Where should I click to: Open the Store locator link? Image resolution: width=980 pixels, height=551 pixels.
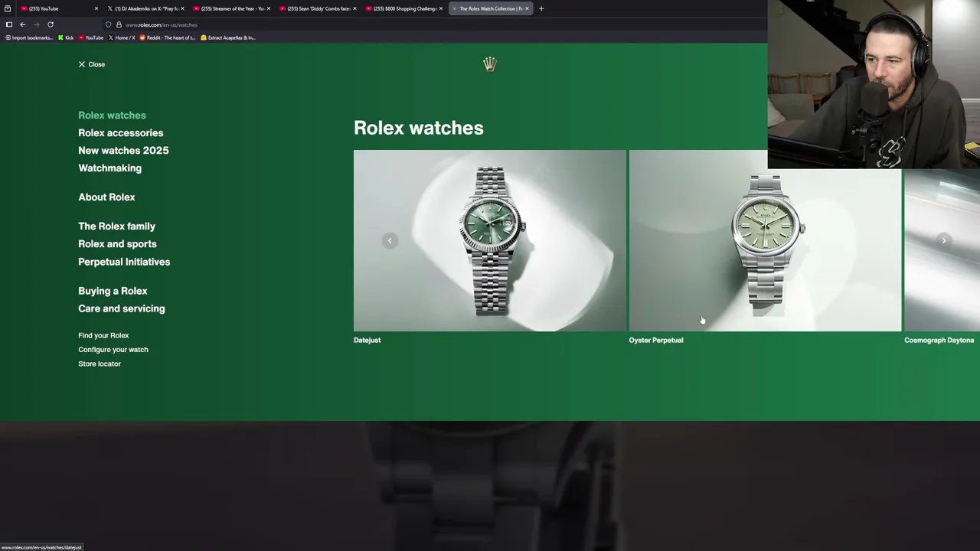tap(100, 364)
